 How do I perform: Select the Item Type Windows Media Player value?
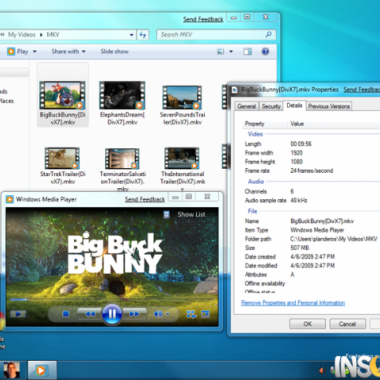point(317,230)
